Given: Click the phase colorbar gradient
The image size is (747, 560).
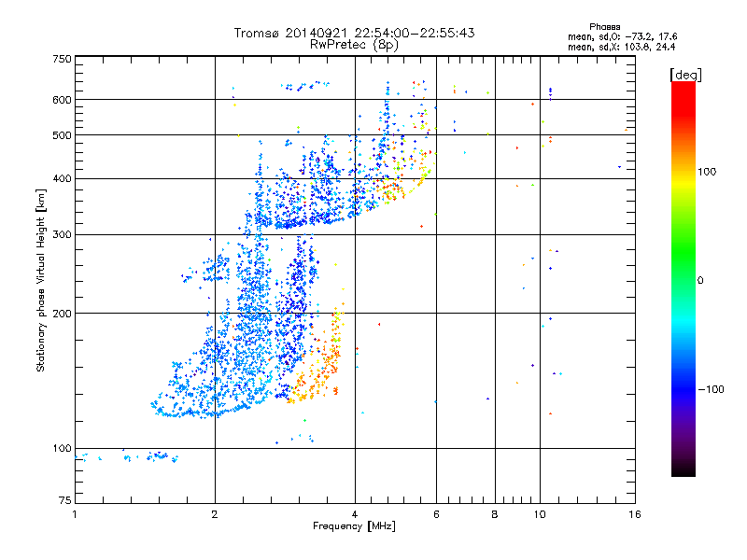Looking at the screenshot, I should coord(684,278).
